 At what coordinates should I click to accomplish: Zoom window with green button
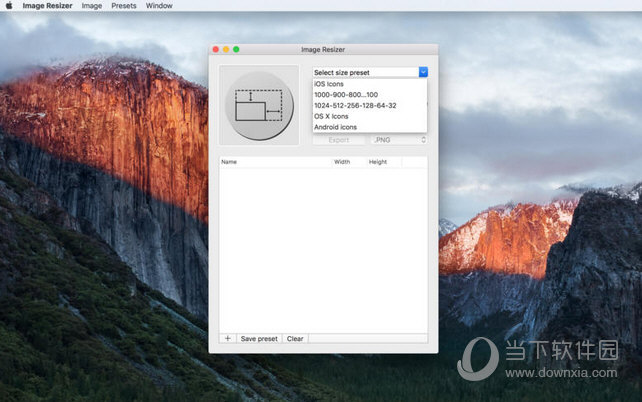pos(236,50)
